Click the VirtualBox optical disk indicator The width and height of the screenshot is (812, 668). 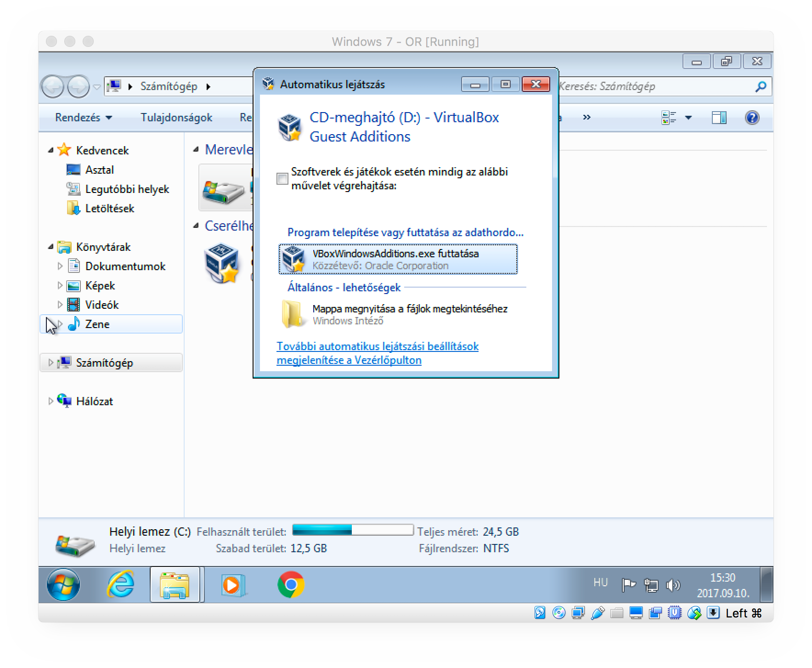tap(559, 612)
